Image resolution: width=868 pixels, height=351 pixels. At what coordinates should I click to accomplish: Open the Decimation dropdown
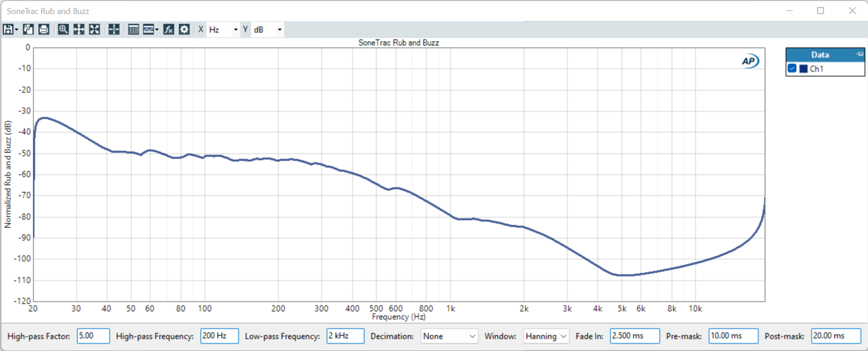pyautogui.click(x=449, y=337)
